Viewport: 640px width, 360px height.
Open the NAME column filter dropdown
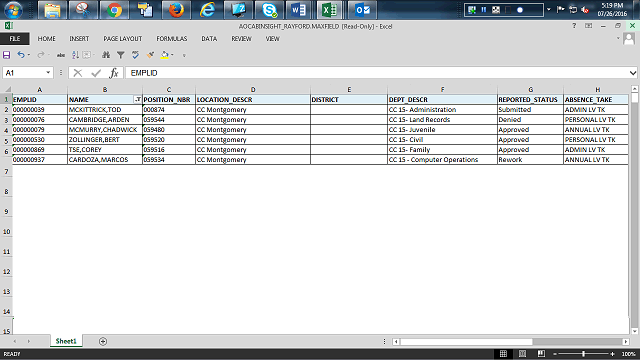tap(138, 100)
